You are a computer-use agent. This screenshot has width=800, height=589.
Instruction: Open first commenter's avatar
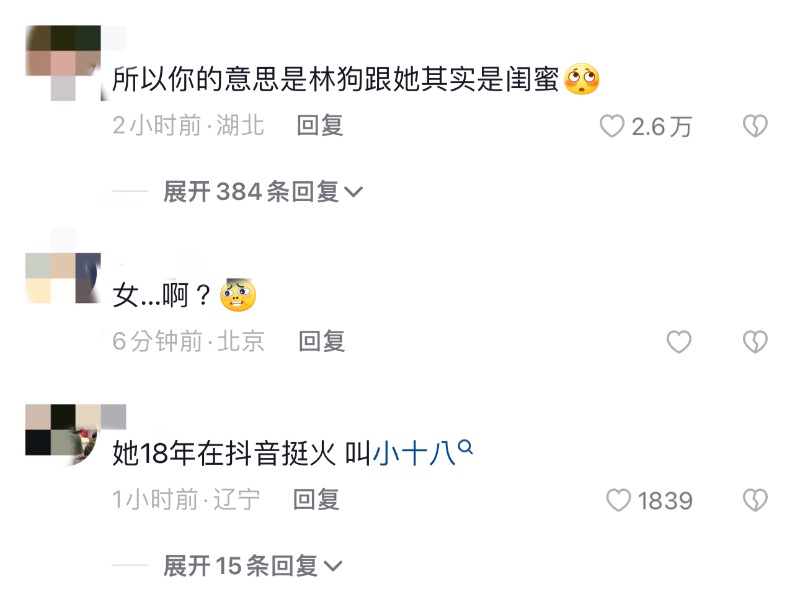pos(63,63)
